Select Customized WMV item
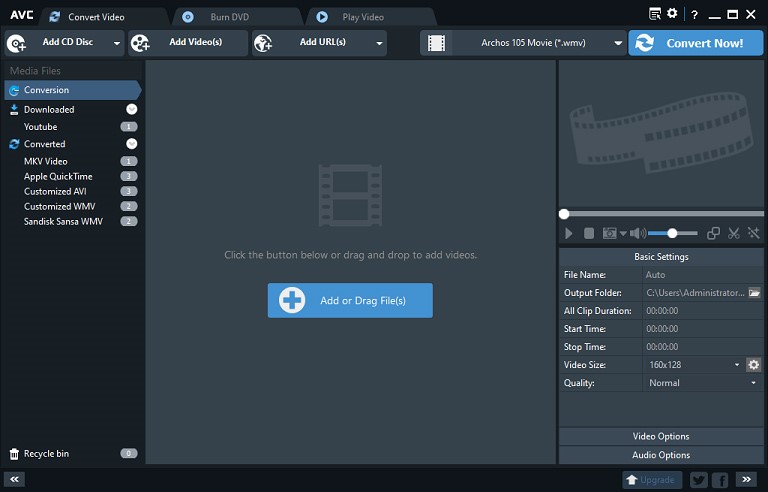This screenshot has height=492, width=768. [59, 207]
